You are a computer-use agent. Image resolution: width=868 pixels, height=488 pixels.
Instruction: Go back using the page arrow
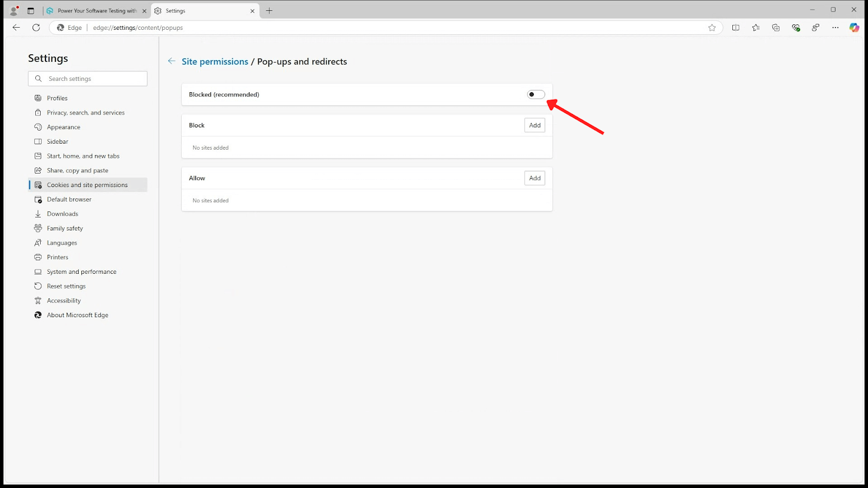(172, 61)
